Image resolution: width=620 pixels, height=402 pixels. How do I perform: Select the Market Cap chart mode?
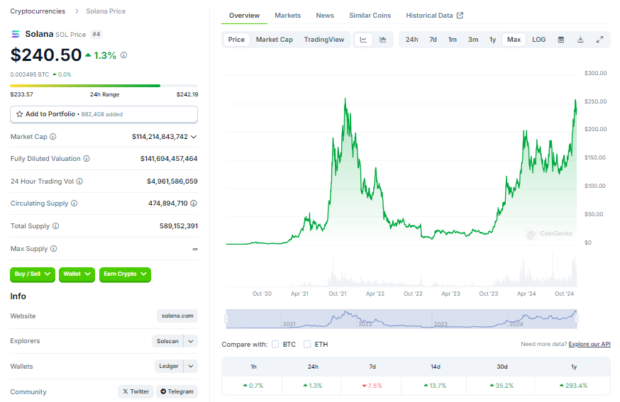click(274, 40)
